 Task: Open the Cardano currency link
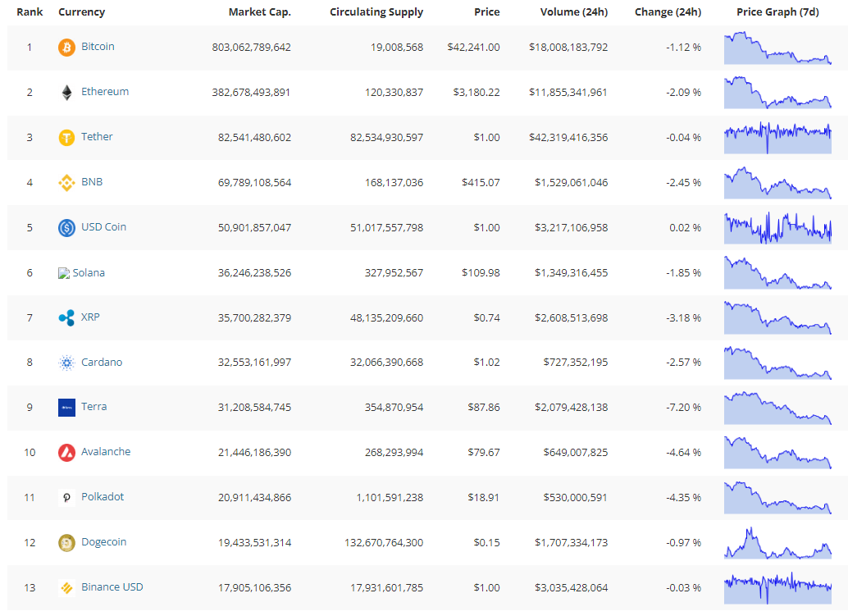pyautogui.click(x=102, y=362)
